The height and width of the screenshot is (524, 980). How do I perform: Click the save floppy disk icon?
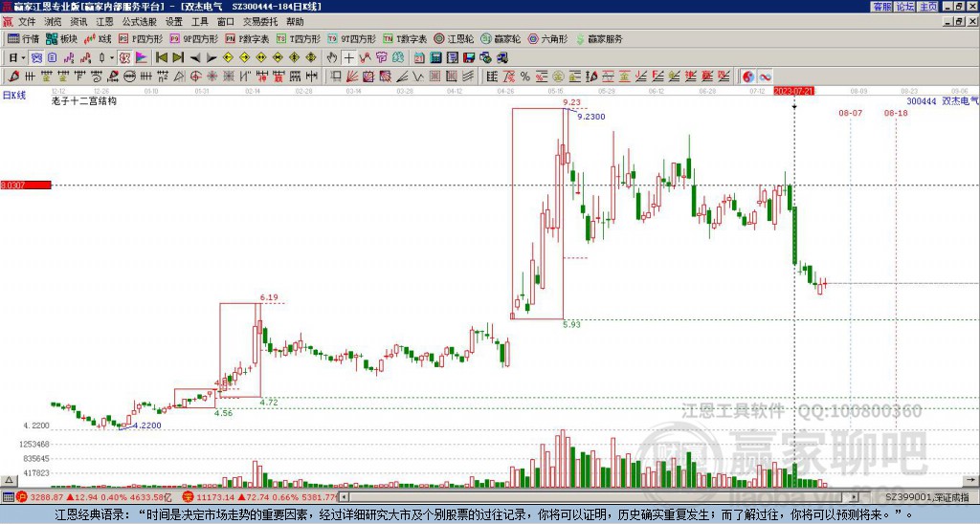coord(469,58)
